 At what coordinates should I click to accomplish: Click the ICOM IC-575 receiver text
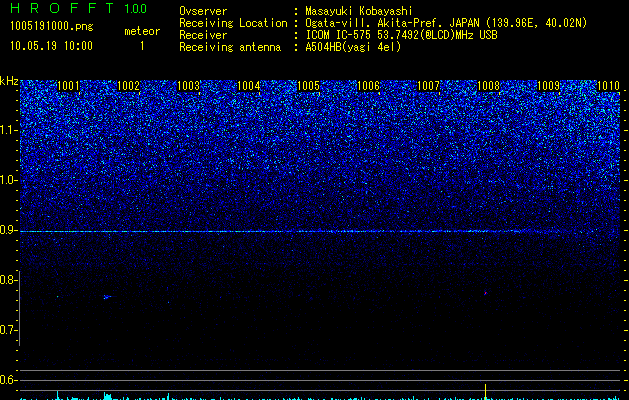pyautogui.click(x=401, y=35)
